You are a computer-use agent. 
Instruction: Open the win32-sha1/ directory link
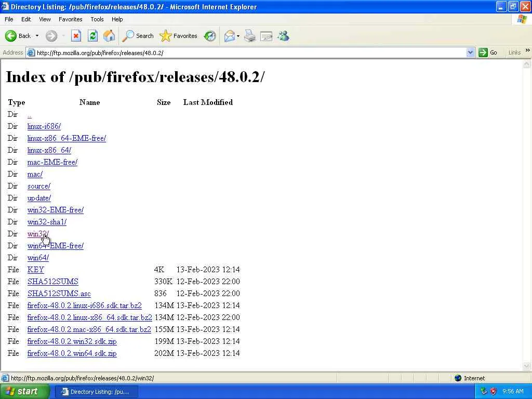point(47,222)
